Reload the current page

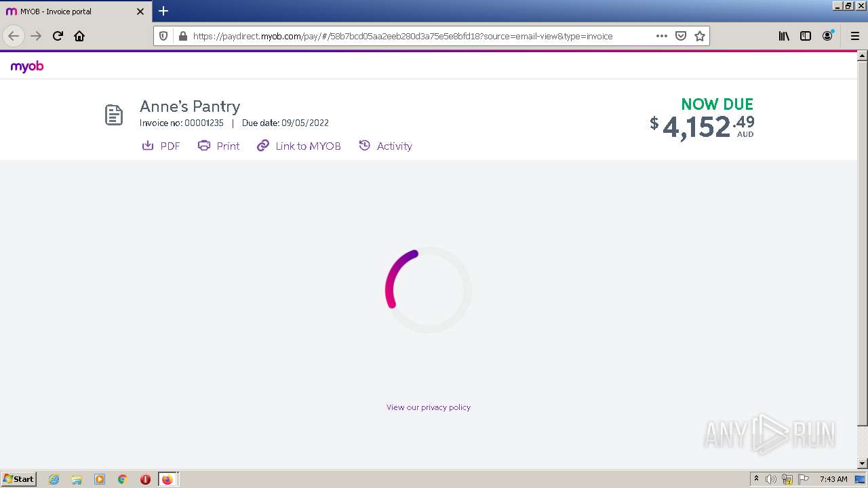pyautogui.click(x=58, y=36)
